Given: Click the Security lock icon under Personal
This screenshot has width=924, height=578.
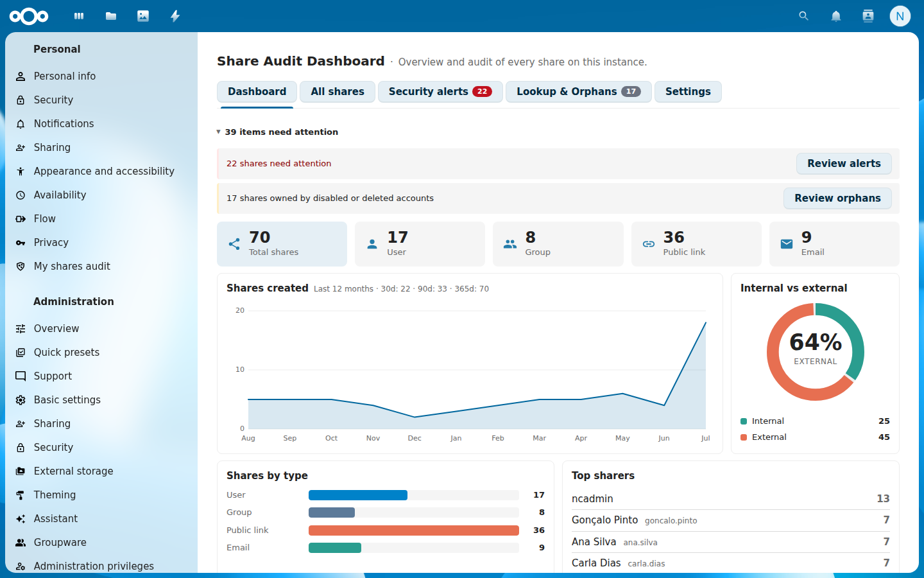Looking at the screenshot, I should [x=21, y=100].
